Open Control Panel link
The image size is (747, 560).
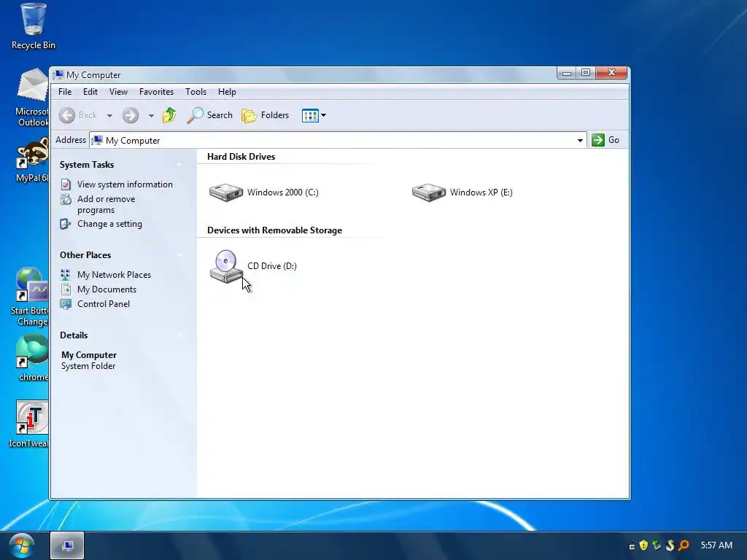[104, 304]
